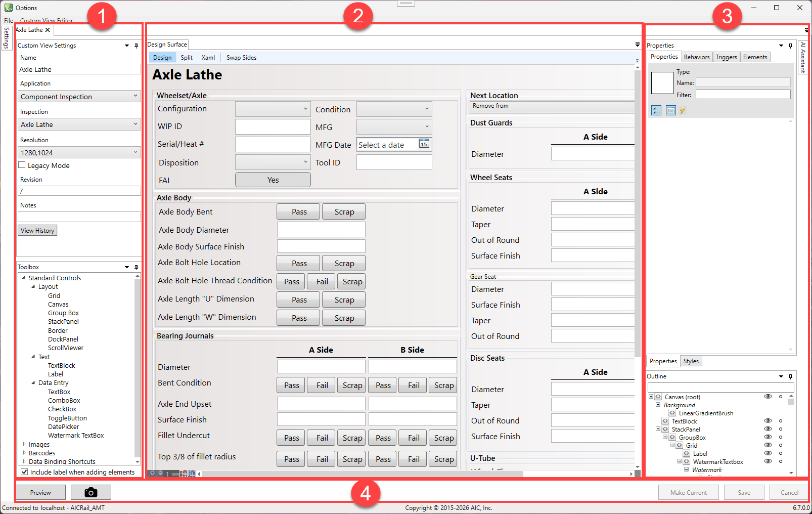This screenshot has height=514, width=812.
Task: Click the Properties Filter input field
Action: click(743, 95)
